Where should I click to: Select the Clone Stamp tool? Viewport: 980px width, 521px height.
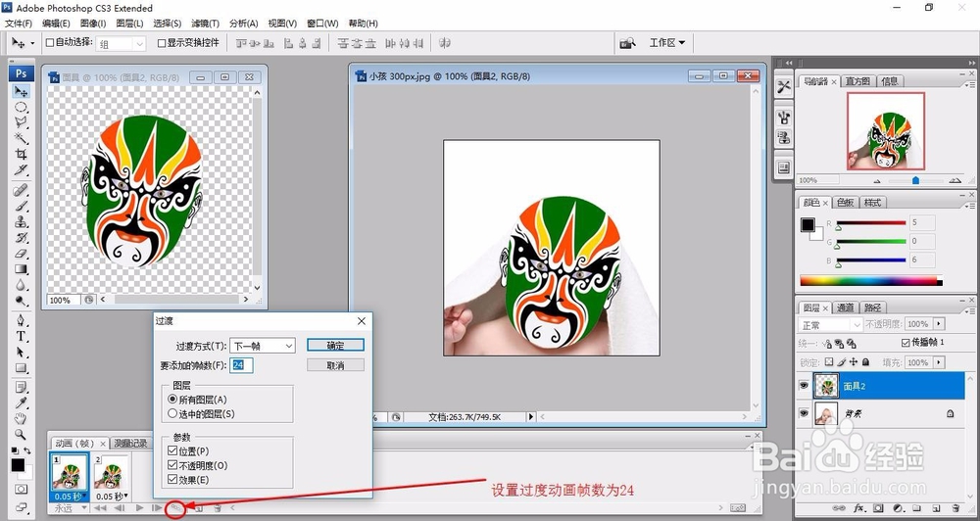point(21,221)
